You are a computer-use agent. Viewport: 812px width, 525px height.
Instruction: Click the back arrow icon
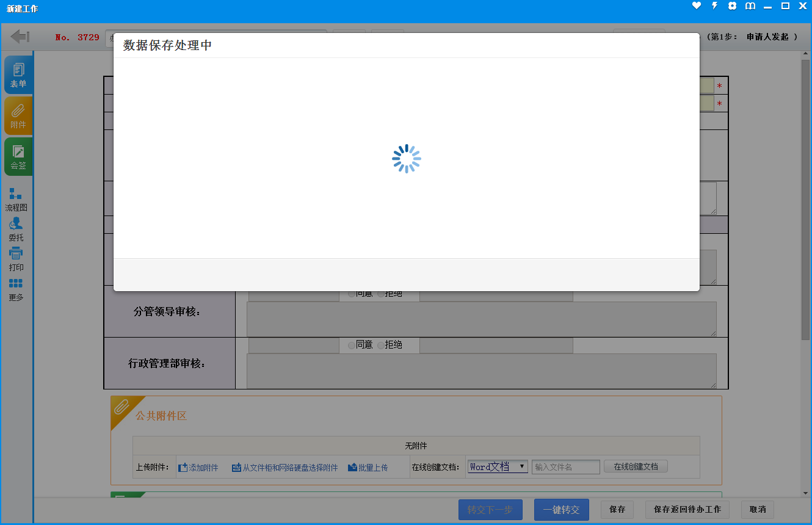tap(20, 37)
